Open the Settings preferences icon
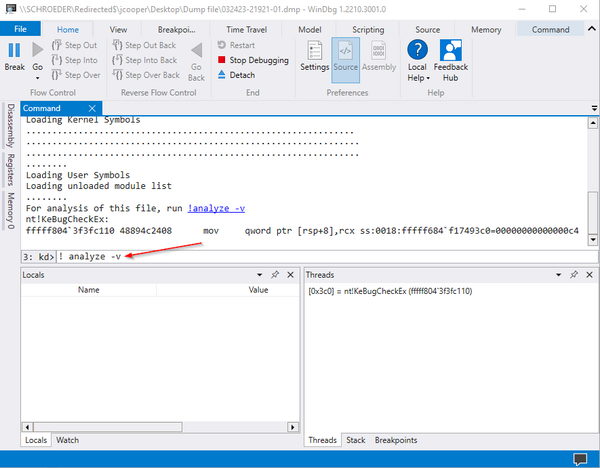The image size is (600, 468). (x=315, y=51)
